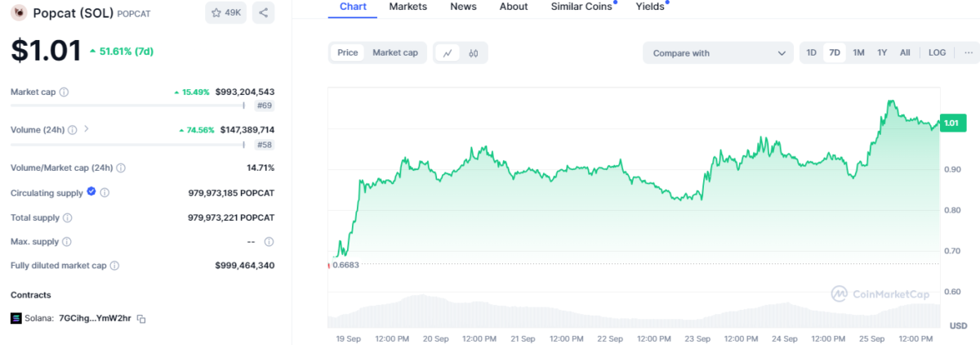Toggle chart to Market cap view
This screenshot has width=980, height=345.
(x=395, y=52)
